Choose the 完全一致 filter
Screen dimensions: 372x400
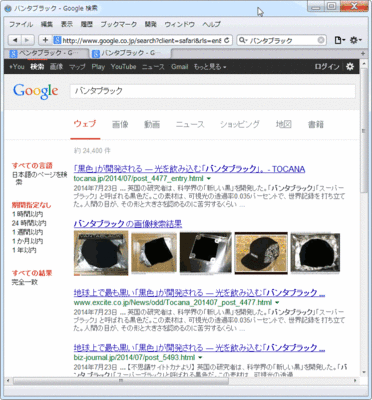[x=25, y=282]
